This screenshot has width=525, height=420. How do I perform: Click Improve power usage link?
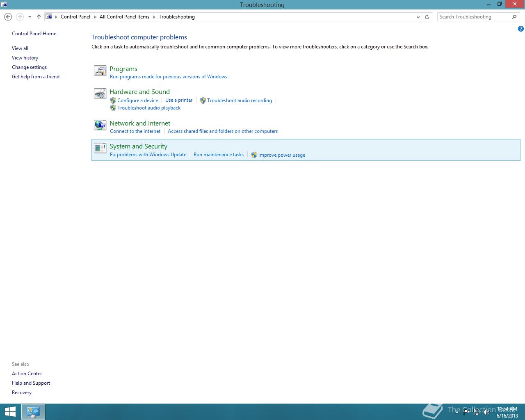point(282,155)
